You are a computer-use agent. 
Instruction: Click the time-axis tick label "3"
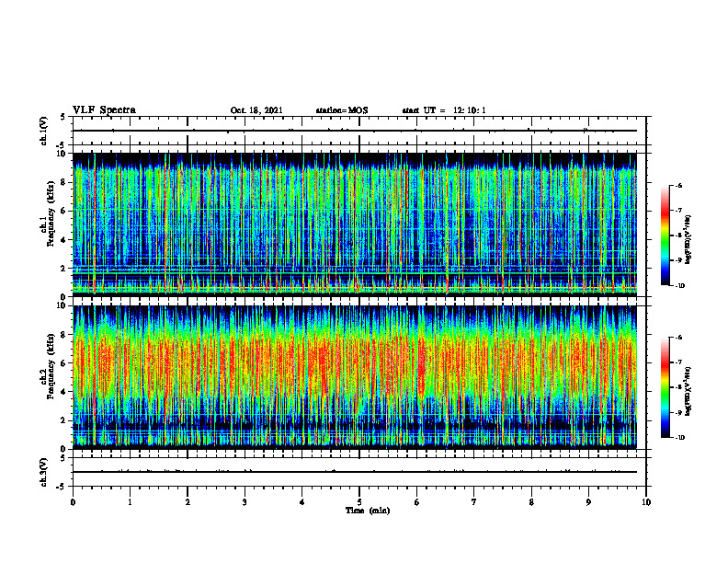click(x=245, y=502)
